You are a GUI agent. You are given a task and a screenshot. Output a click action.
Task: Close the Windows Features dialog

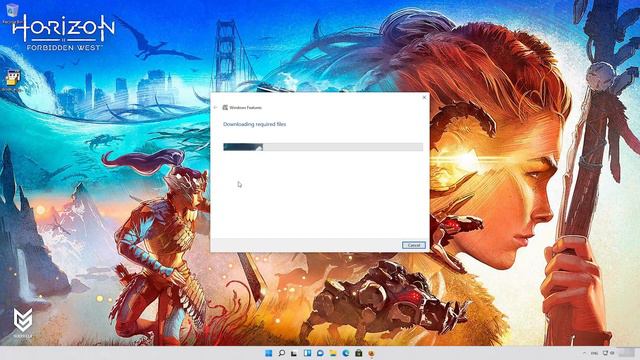(424, 97)
